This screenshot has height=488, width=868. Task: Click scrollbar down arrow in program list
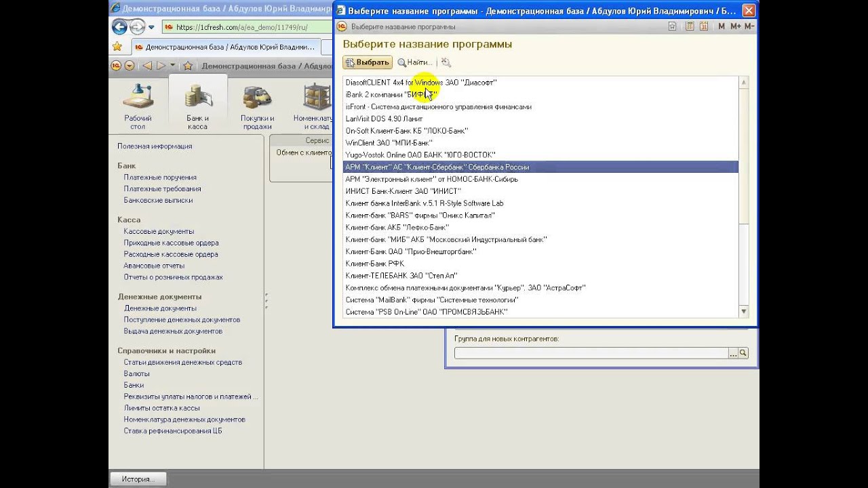744,312
